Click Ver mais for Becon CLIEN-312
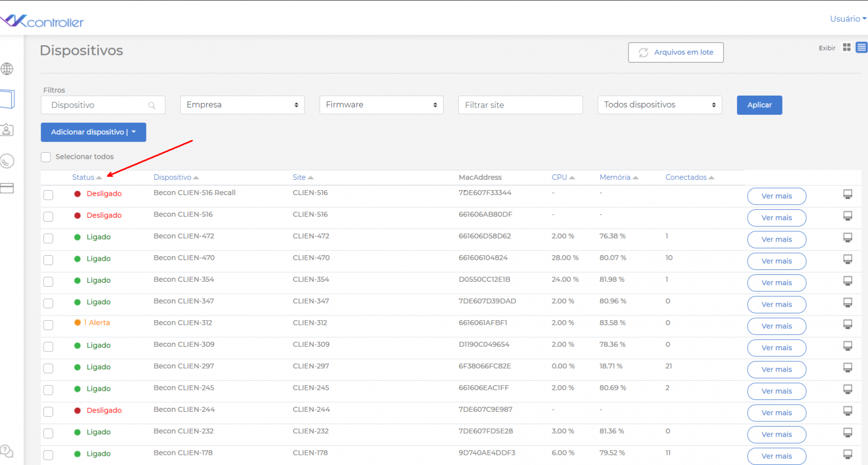The image size is (868, 465). [x=776, y=326]
